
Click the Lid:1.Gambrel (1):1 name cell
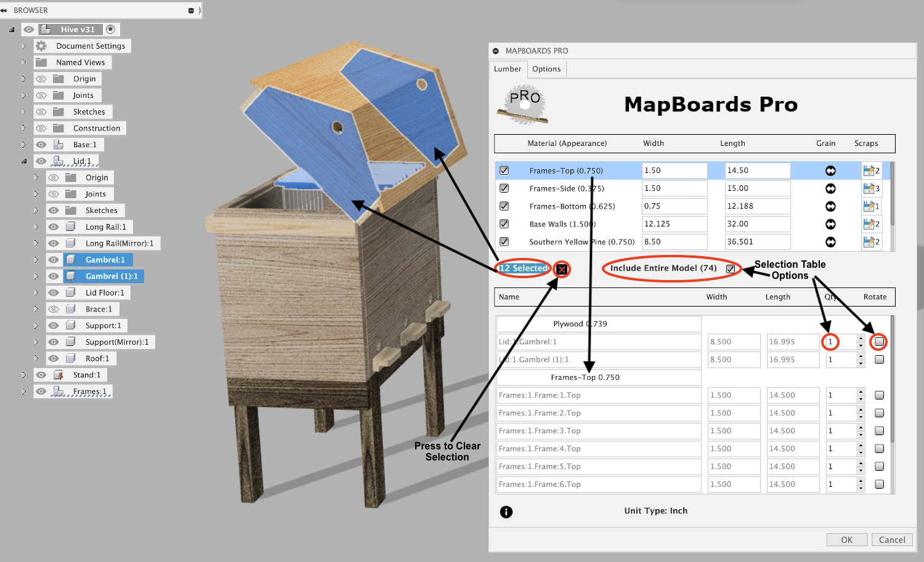coord(599,359)
